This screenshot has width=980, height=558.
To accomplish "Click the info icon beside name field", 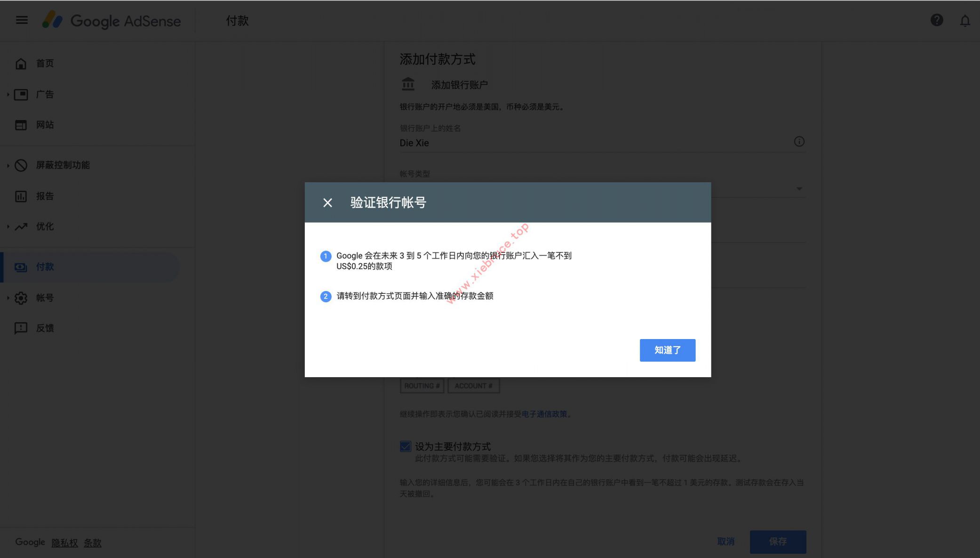I will (799, 142).
